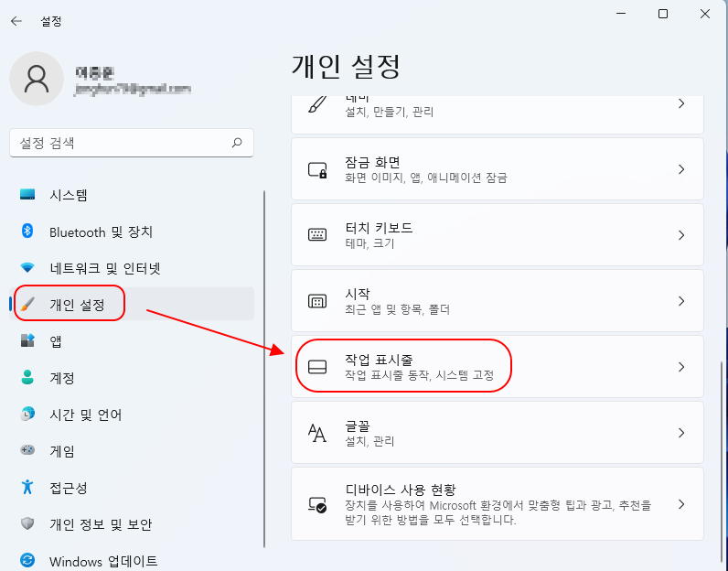Open 네트워크 및 인터넷 category

132,267
